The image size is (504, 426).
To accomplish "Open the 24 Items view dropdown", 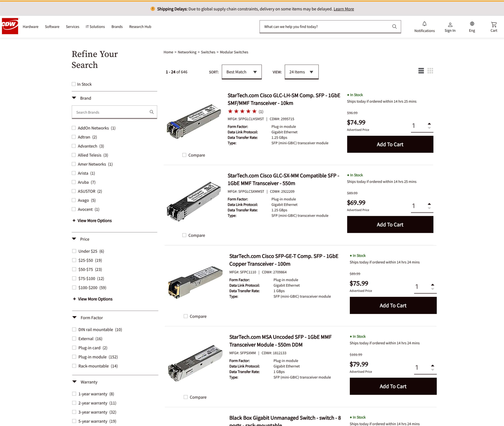I will tap(301, 72).
